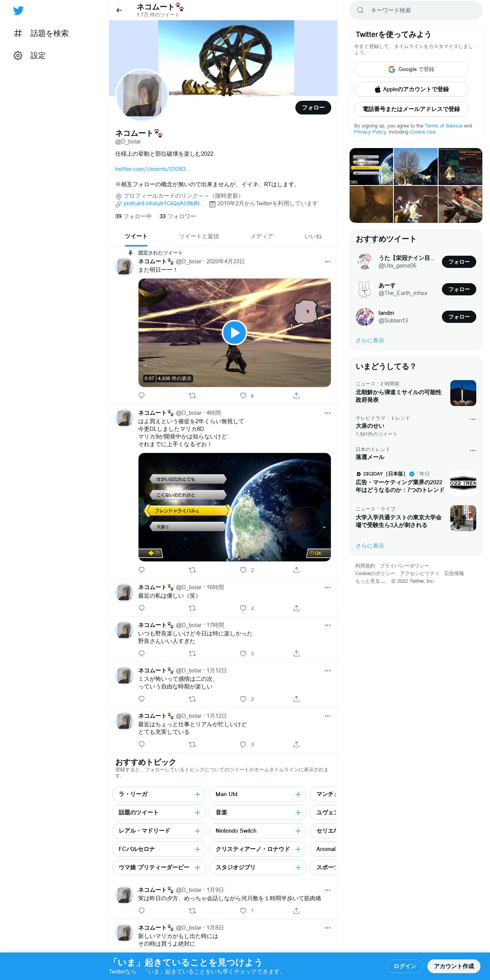
Task: Share the ミスが怖い tweet
Action: click(297, 699)
